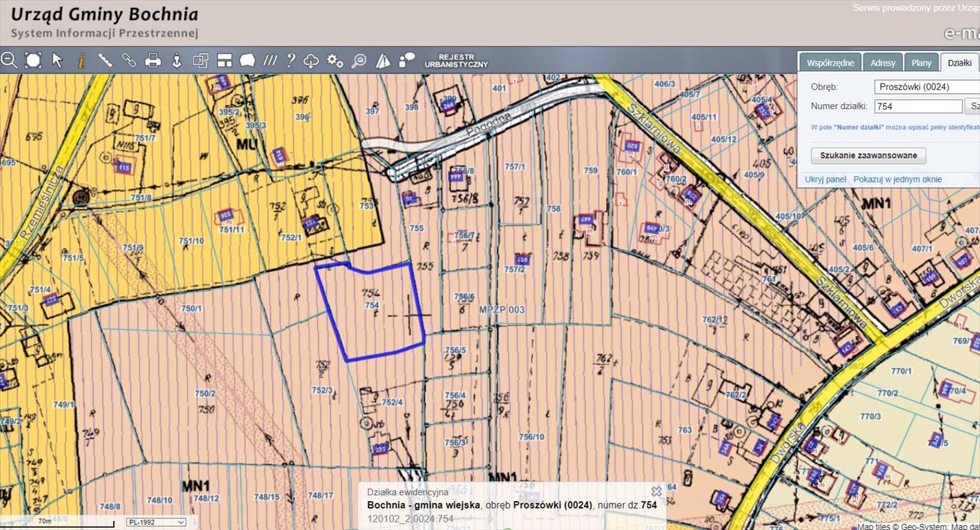Click the street view person icon
This screenshot has height=530, width=980.
pyautogui.click(x=177, y=60)
